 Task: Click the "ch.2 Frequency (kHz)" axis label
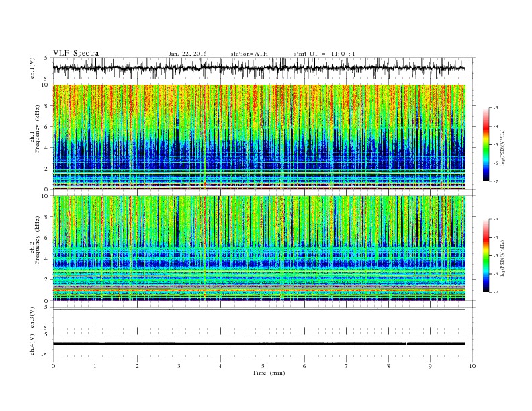(35, 240)
